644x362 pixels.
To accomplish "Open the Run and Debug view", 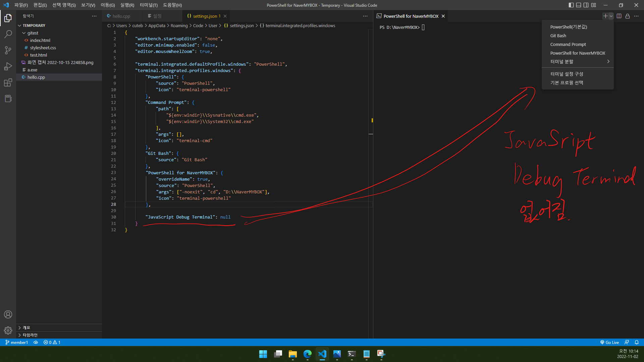I will (x=8, y=66).
